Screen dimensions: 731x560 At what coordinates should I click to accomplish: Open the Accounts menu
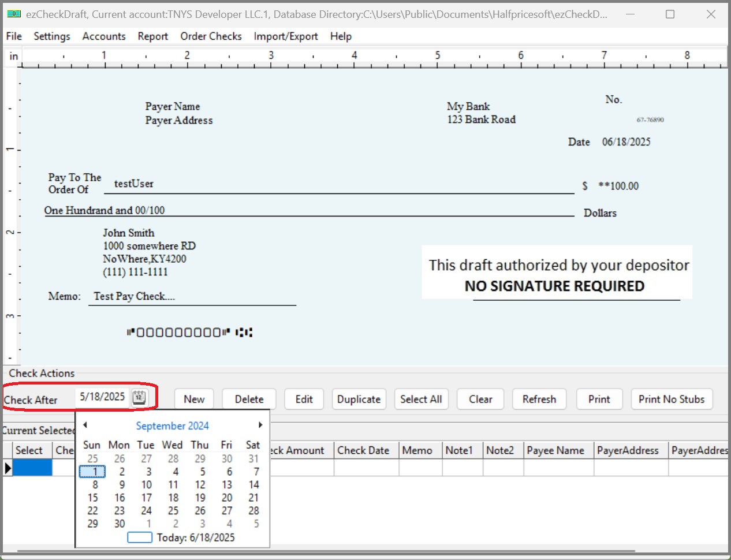tap(104, 36)
